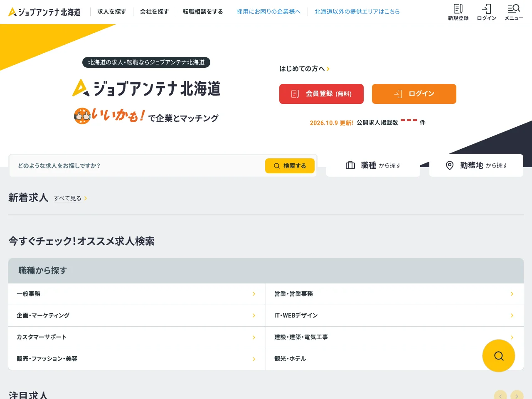Open the 販売・ファッション・美容 job category
This screenshot has width=532, height=399.
[x=137, y=359]
